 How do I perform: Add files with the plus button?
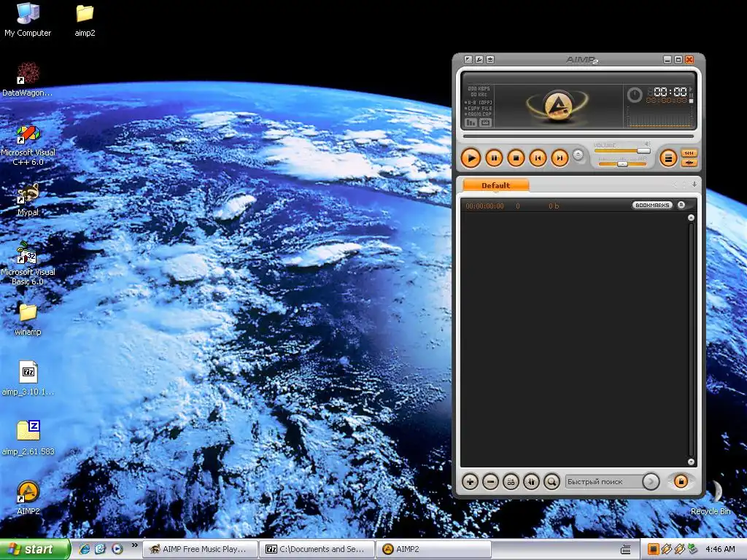470,482
